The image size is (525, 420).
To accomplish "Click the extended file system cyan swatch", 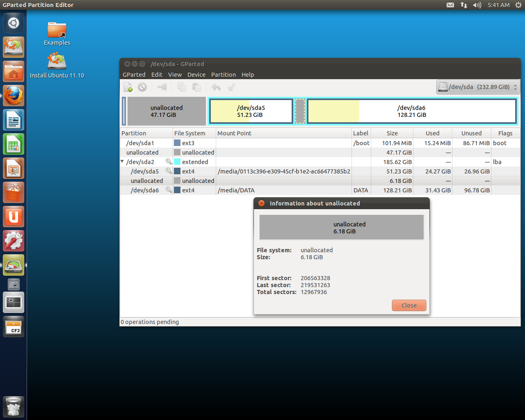I will click(x=177, y=162).
